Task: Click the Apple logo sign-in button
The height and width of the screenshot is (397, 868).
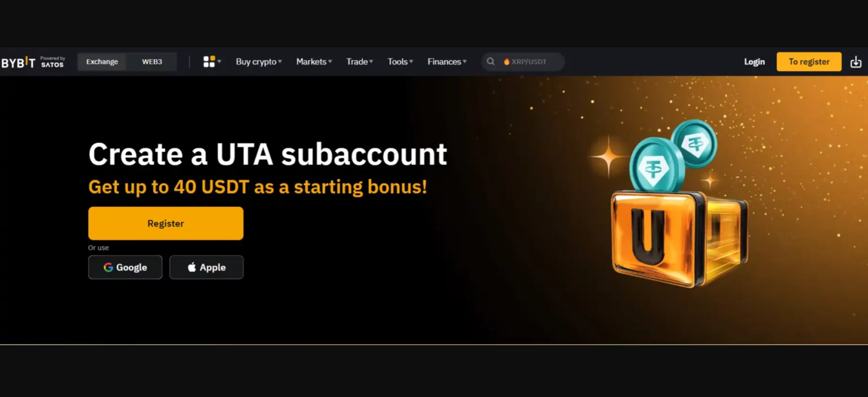Action: tap(206, 267)
